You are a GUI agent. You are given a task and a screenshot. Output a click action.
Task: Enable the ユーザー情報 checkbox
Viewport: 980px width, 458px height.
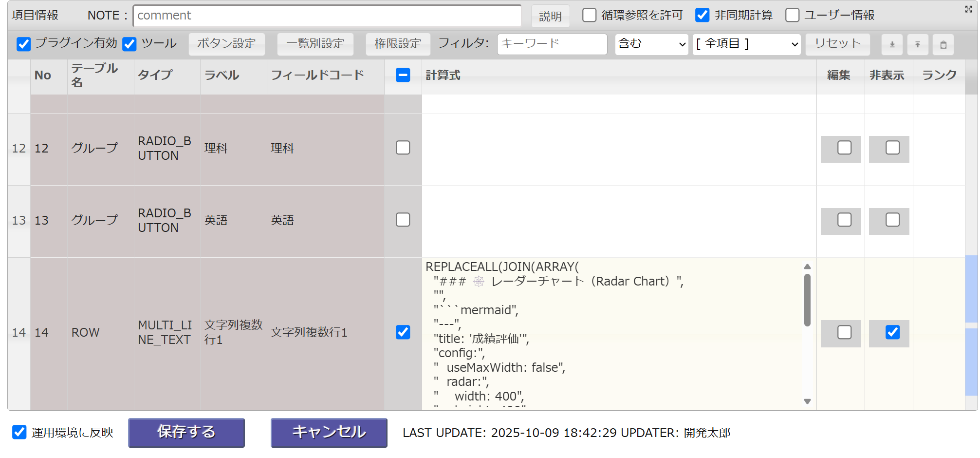point(792,15)
